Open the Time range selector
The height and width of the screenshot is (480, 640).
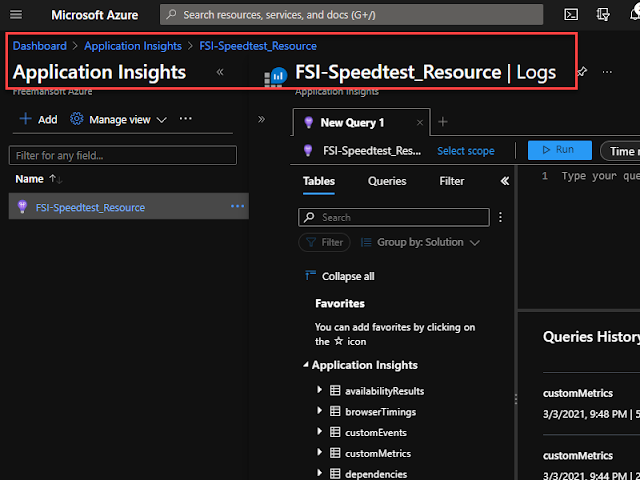[620, 151]
